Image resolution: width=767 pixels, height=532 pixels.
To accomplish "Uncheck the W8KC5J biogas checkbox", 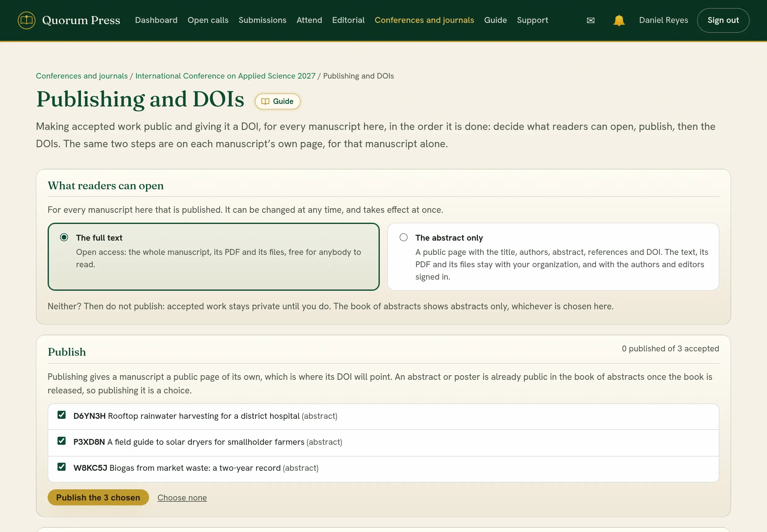I will 61,467.
